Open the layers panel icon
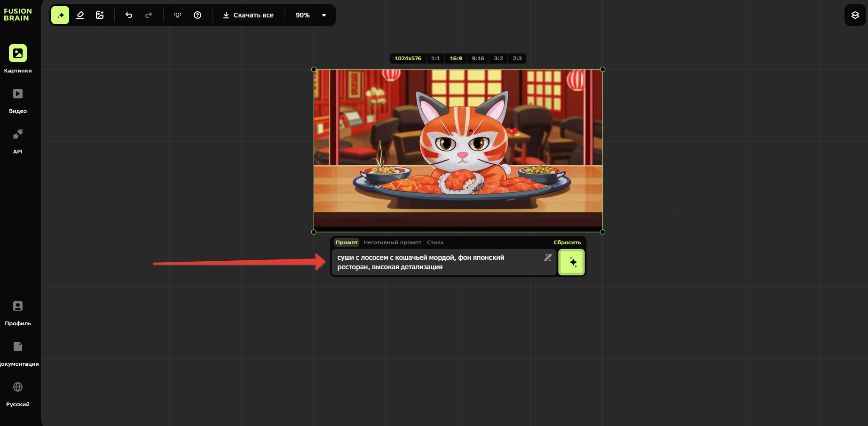The height and width of the screenshot is (426, 868). 855,15
